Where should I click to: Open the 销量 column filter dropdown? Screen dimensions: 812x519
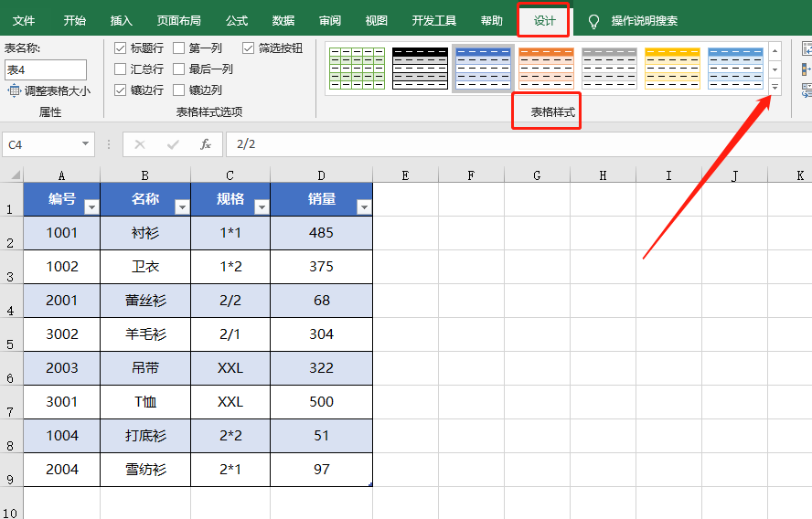(365, 207)
